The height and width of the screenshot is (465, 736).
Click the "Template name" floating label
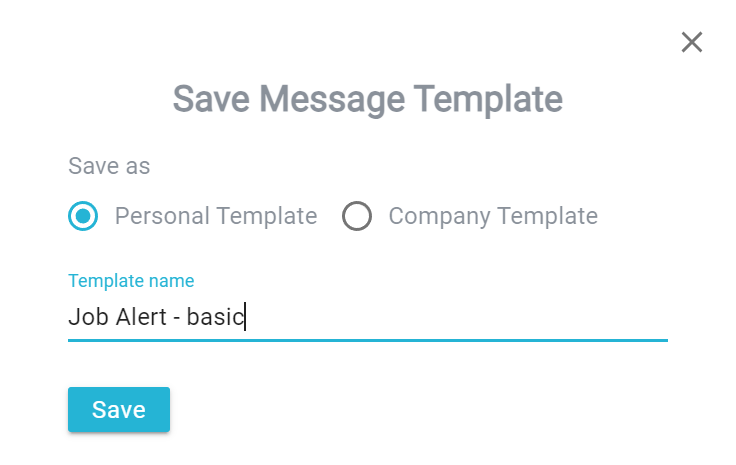131,281
